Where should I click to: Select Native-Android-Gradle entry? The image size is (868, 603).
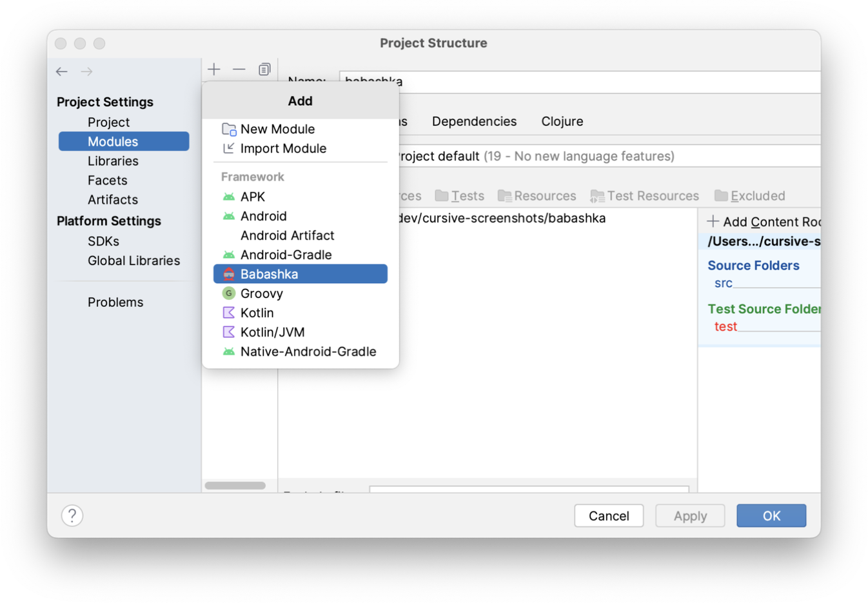click(301, 351)
